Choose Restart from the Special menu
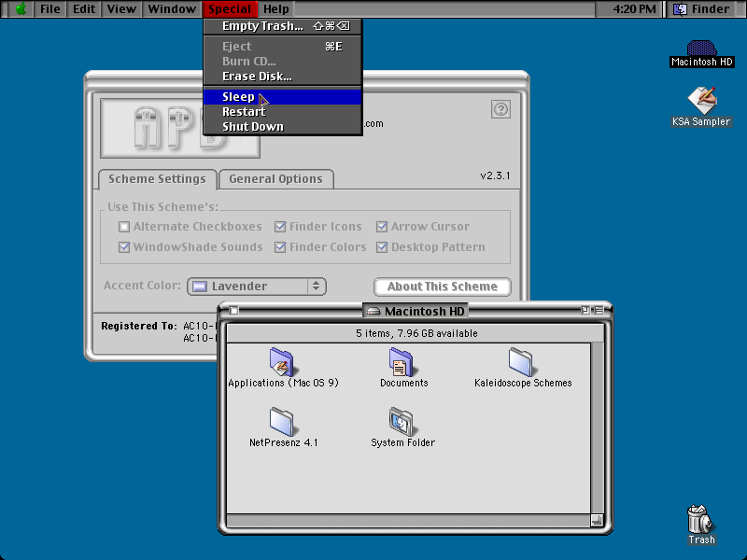This screenshot has height=560, width=747. (283, 112)
